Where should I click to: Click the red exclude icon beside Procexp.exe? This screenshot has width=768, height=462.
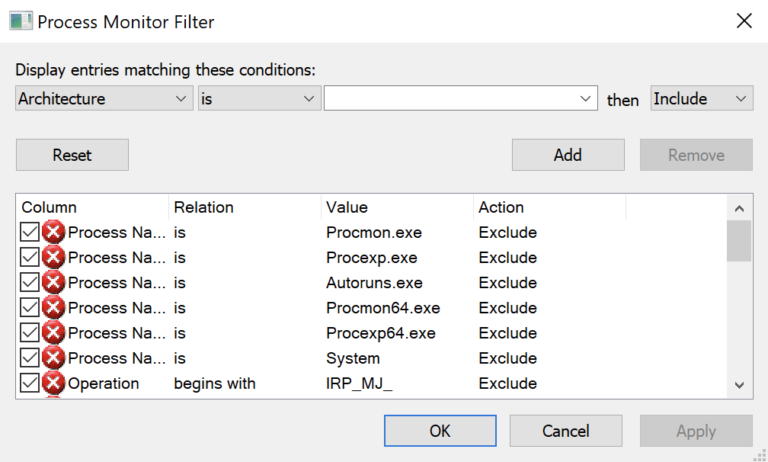click(54, 258)
